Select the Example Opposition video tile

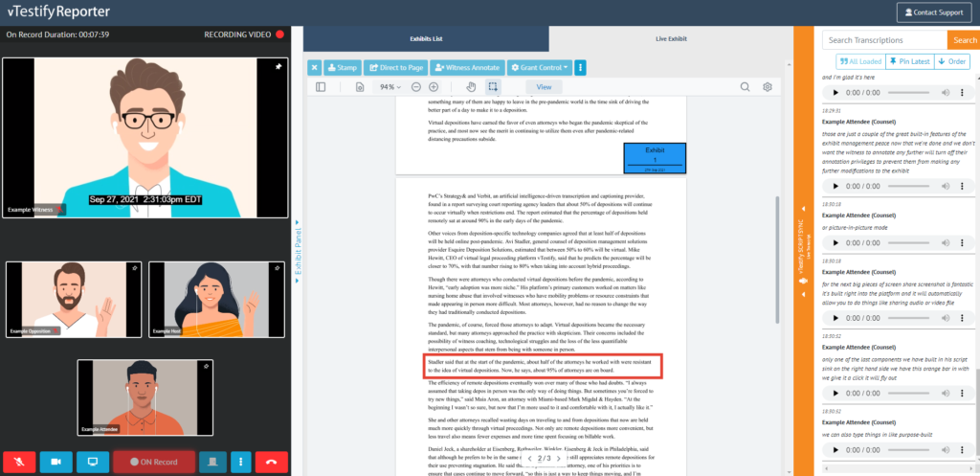click(74, 300)
